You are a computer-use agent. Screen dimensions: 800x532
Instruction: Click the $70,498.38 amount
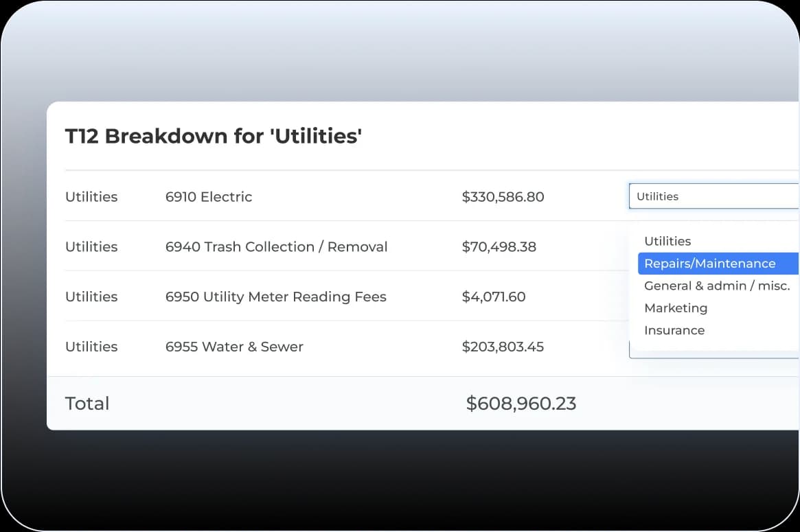point(499,246)
